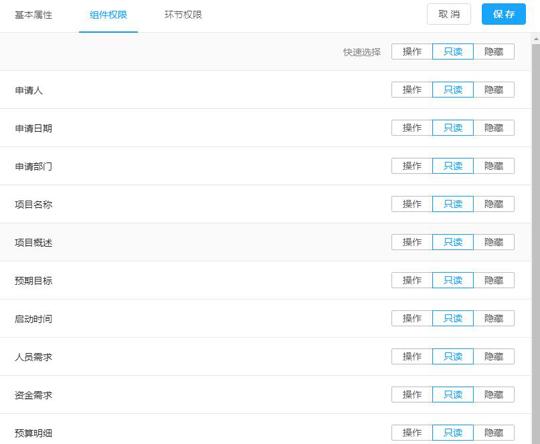Image resolution: width=540 pixels, height=444 pixels.
Task: Click the 取消 button
Action: [x=449, y=14]
